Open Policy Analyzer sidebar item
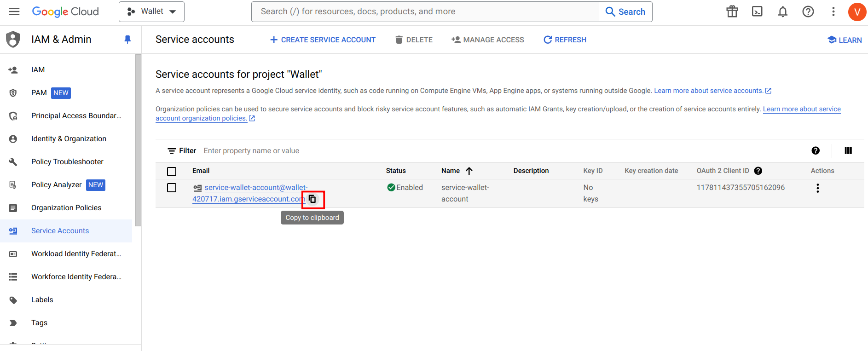The width and height of the screenshot is (868, 351). coord(66,185)
